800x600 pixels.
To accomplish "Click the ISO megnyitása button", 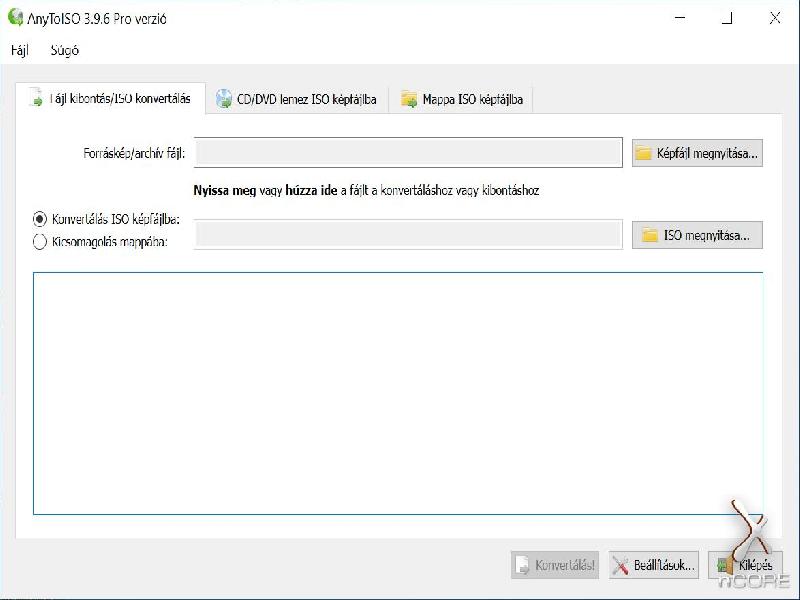I will point(697,235).
